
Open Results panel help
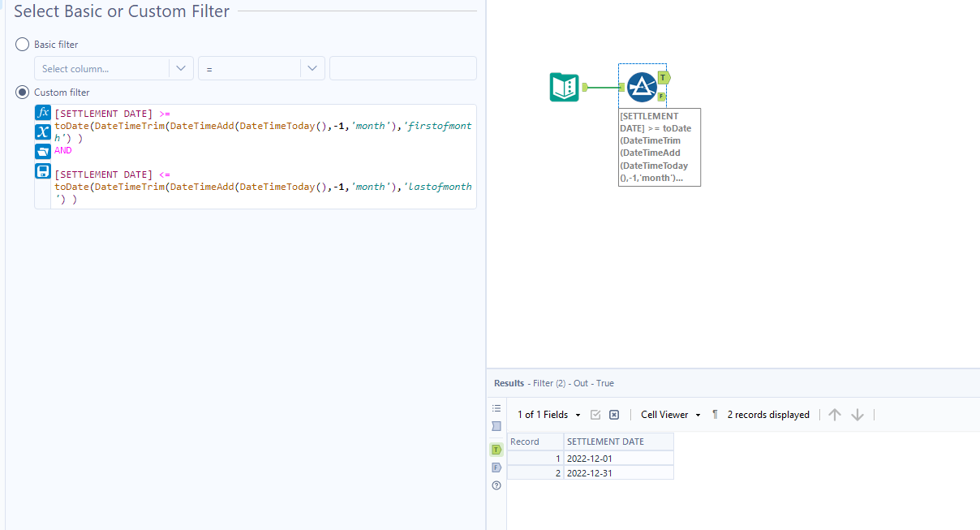tap(496, 485)
